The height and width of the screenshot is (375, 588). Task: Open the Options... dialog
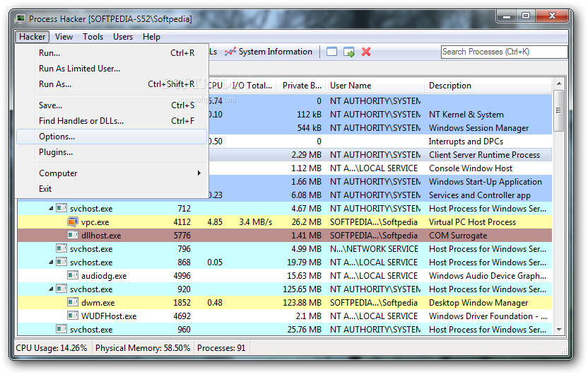pos(112,137)
